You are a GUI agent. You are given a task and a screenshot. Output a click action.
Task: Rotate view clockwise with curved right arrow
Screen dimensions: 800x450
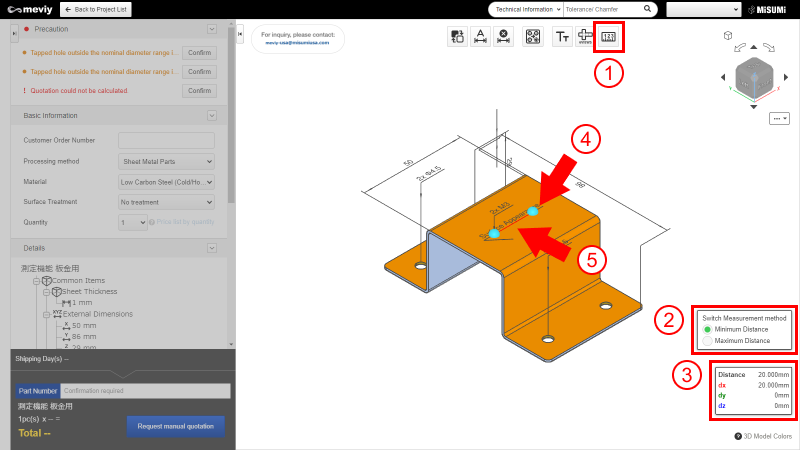click(x=769, y=47)
